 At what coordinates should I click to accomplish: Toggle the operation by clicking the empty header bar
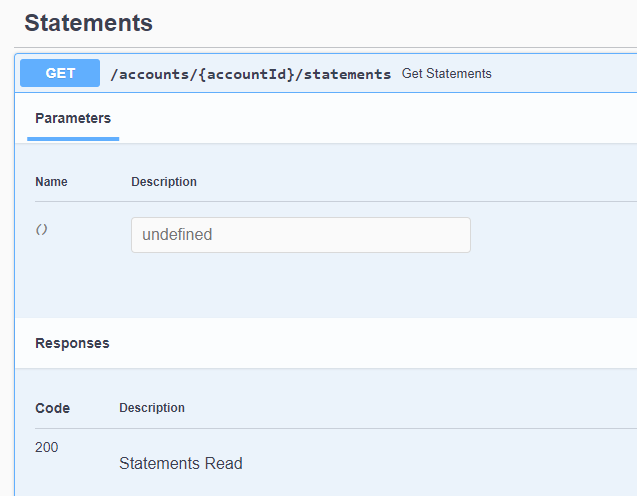click(x=565, y=73)
